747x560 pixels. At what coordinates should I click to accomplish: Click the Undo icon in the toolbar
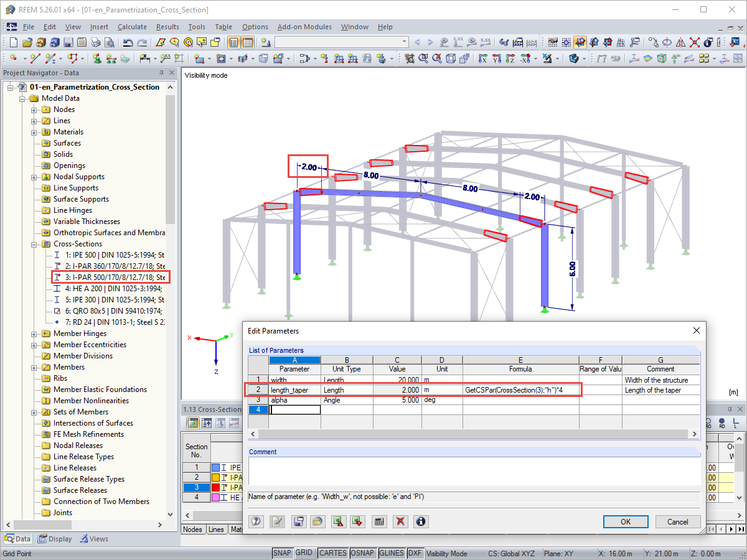[129, 42]
